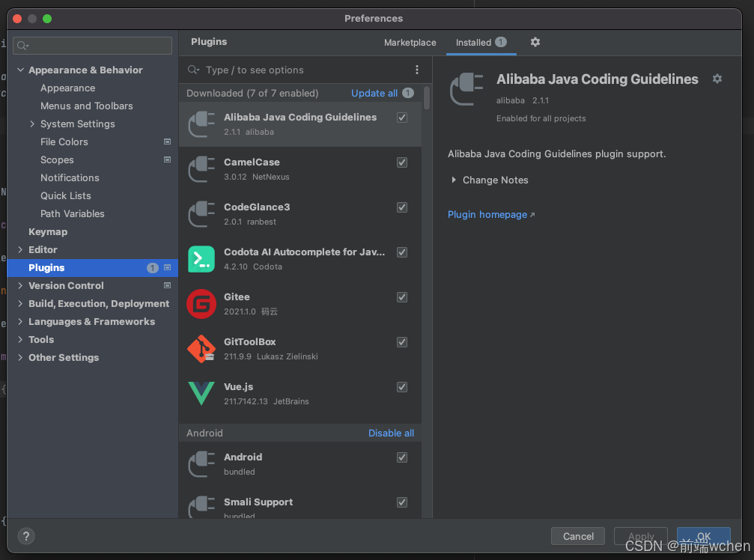Click the search magnifier in settings search box

22,46
